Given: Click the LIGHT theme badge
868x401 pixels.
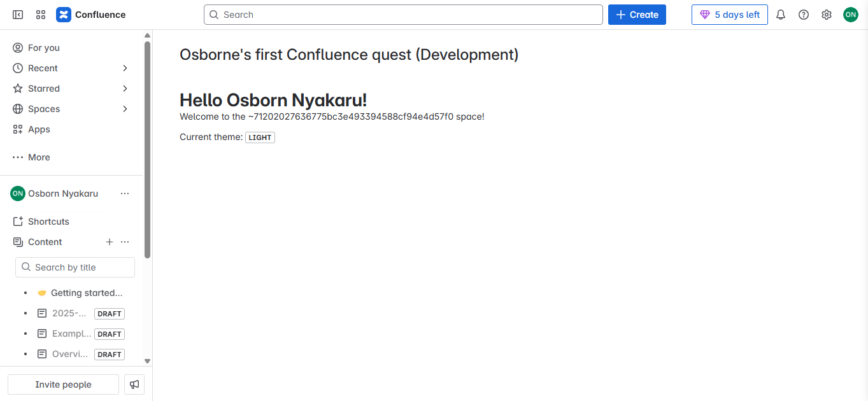Looking at the screenshot, I should 260,137.
